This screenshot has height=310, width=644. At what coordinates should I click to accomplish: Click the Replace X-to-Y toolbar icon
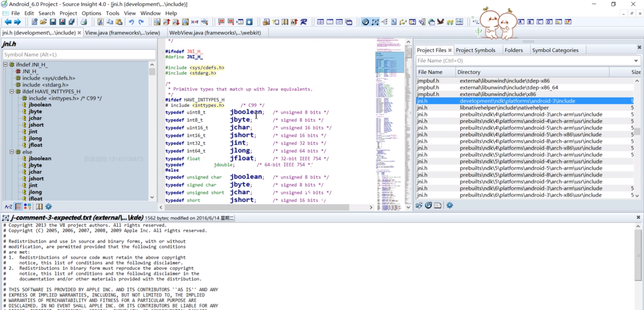tap(194, 22)
